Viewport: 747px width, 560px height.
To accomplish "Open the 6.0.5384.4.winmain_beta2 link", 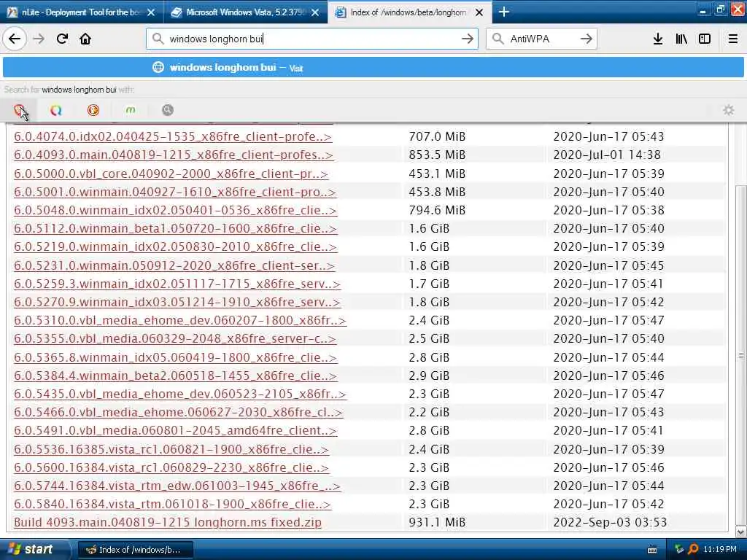I will coord(175,376).
